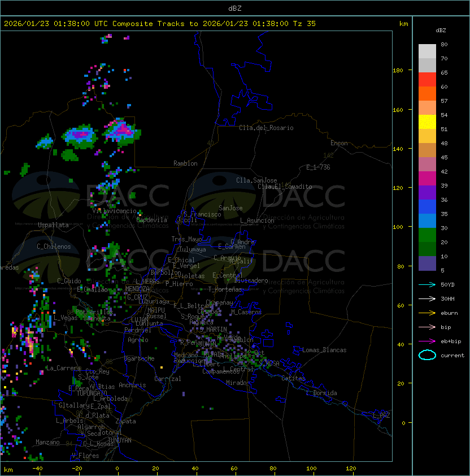
Task: Click the 'C_Guido' map label
Action: tap(69, 281)
